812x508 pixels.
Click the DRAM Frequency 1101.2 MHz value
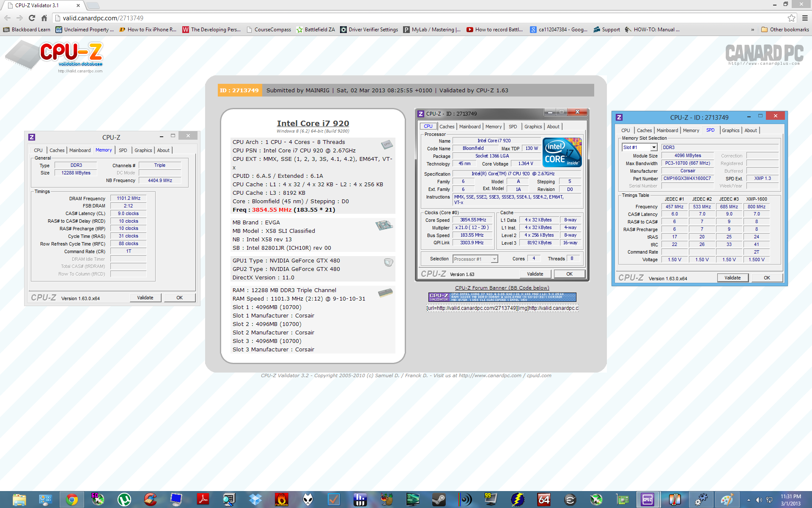tap(129, 198)
